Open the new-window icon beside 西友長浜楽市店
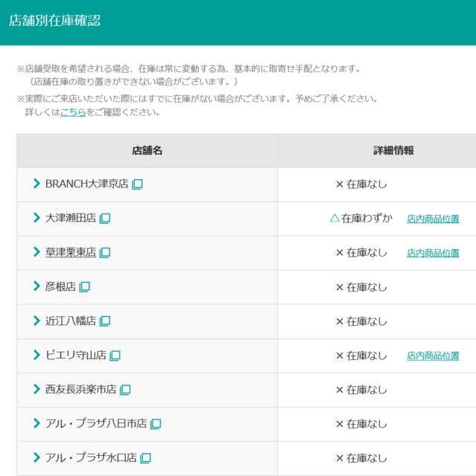The height and width of the screenshot is (476, 476). point(125,390)
